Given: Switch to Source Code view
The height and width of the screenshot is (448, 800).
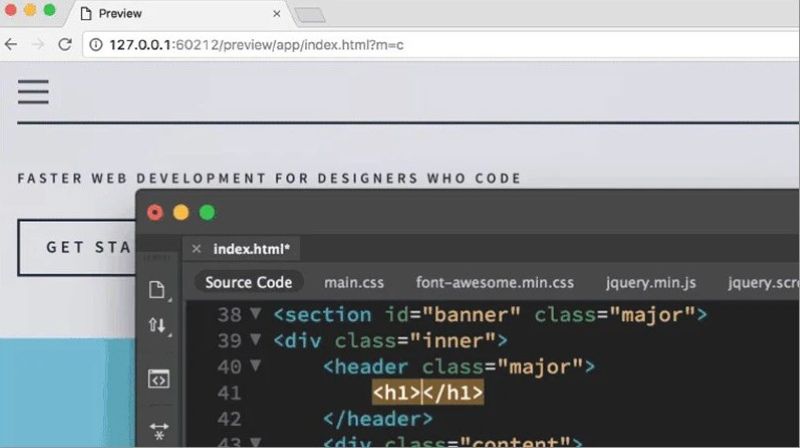Looking at the screenshot, I should [248, 282].
